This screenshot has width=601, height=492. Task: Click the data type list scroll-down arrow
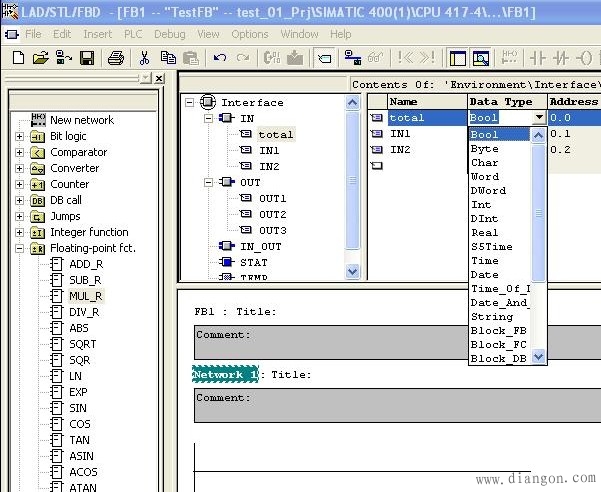tap(539, 356)
